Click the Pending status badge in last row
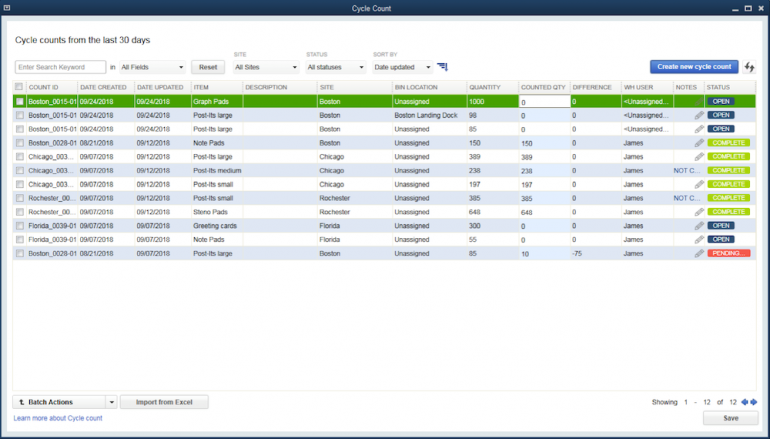Screen dimensions: 770x439 [x=728, y=254]
